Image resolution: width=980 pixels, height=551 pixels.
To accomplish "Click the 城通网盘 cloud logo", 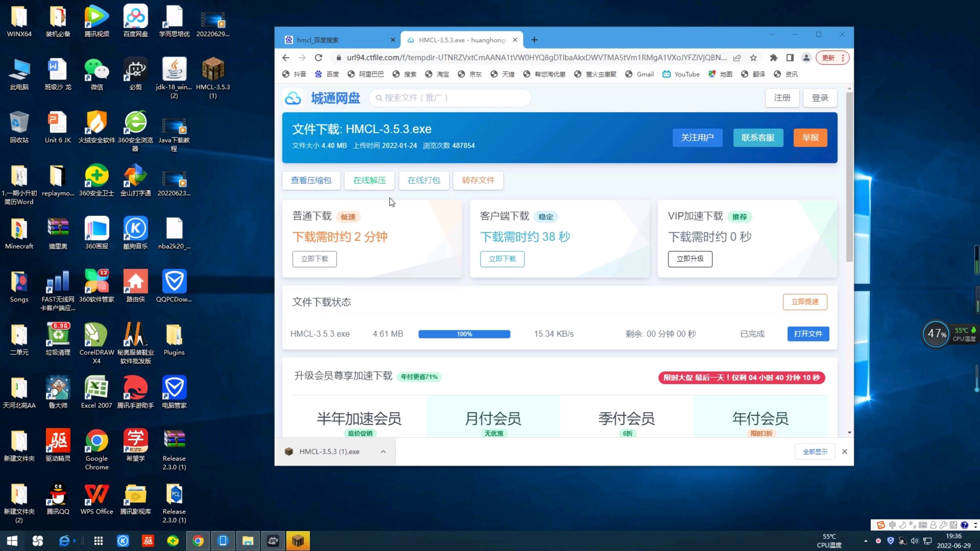I will tap(292, 98).
